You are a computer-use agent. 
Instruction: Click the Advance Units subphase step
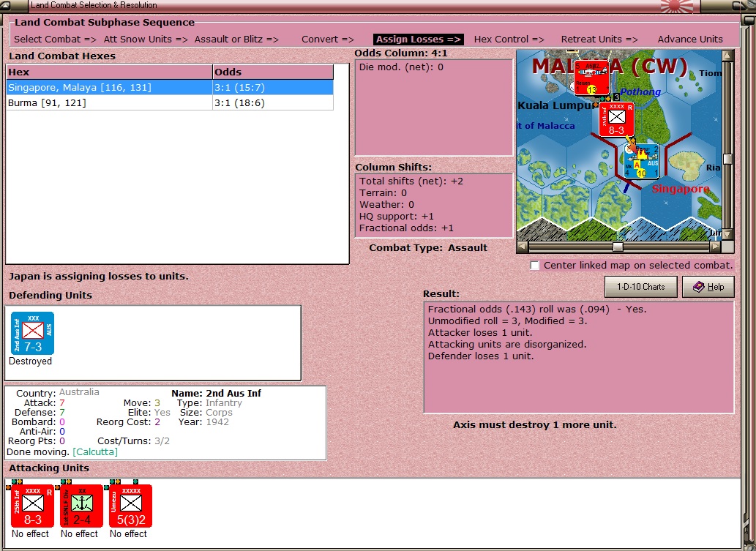(690, 39)
